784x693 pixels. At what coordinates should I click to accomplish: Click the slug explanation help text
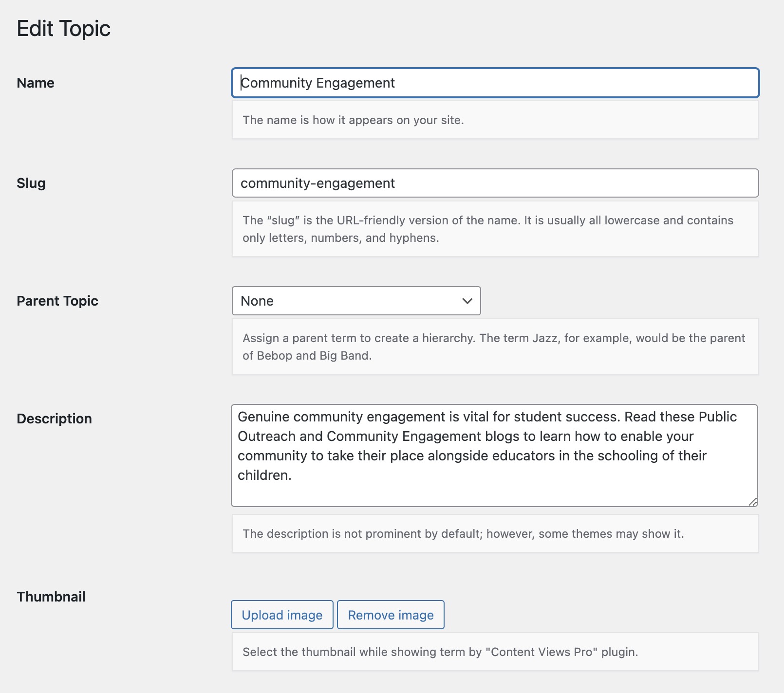click(487, 229)
